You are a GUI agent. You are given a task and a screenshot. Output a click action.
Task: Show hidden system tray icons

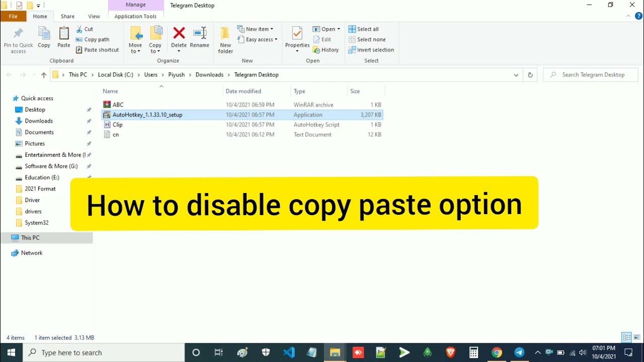tap(538, 352)
